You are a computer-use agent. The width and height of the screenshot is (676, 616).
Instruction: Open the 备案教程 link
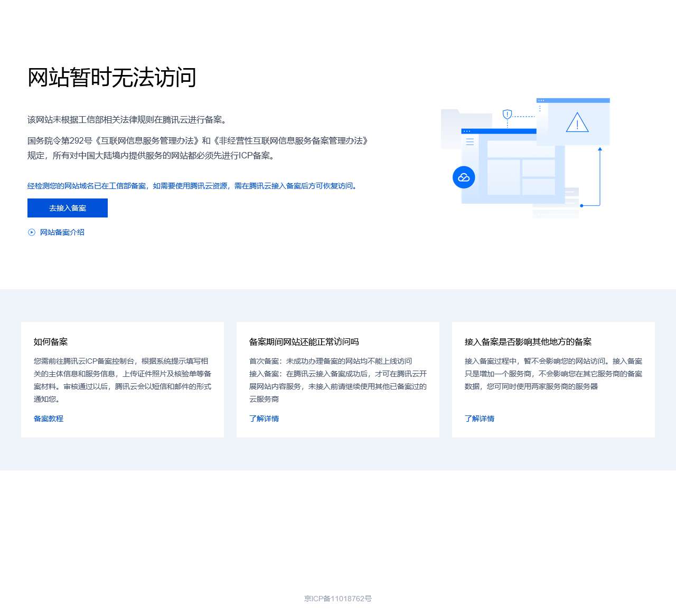[x=49, y=419]
